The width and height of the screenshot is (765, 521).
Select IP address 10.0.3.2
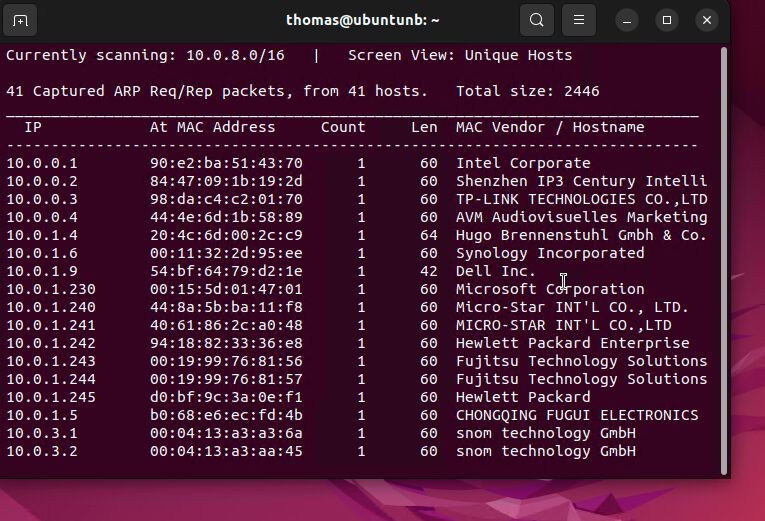tap(41, 451)
